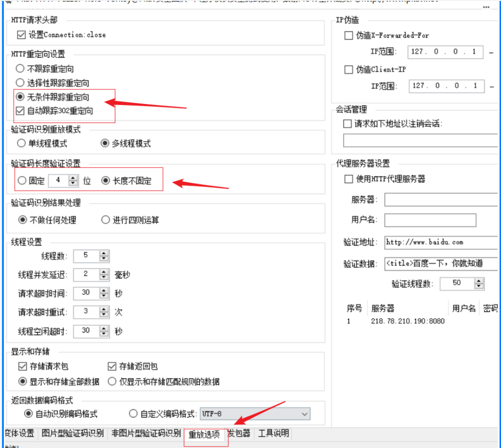
Task: Decrease 验证线程数 with down arrow
Action: point(479,286)
